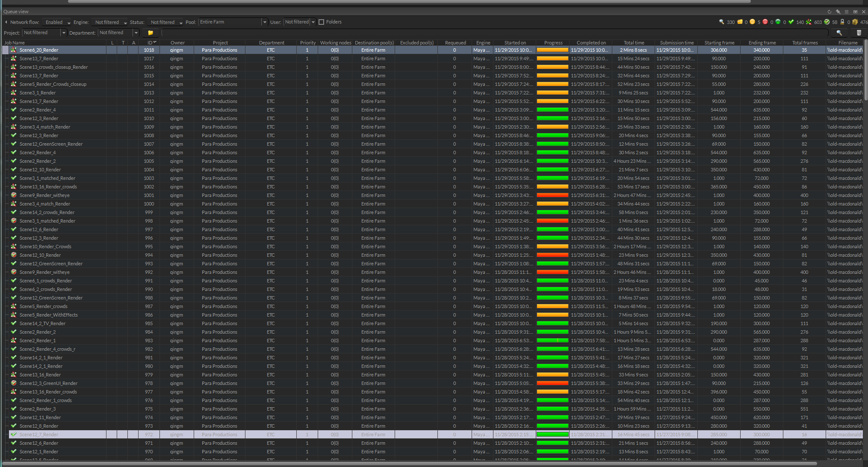
Task: Click the yellow folder counter icon
Action: coord(740,22)
